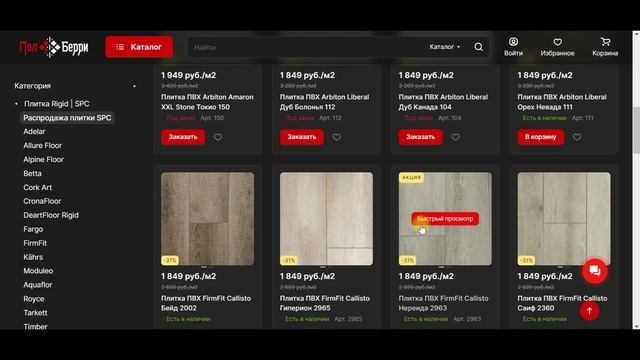Open FirmFit Callisto Бейд 2002 product image
640x360 pixels.
(207, 219)
